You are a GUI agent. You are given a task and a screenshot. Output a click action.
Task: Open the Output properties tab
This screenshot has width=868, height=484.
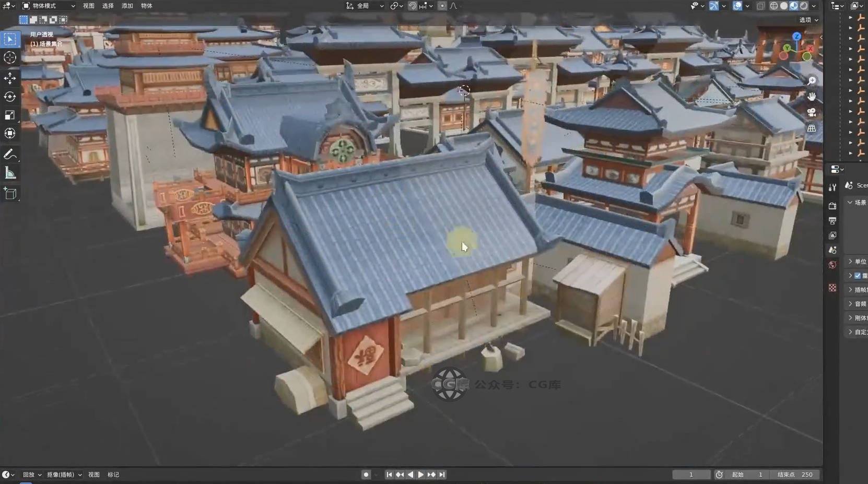[832, 221]
